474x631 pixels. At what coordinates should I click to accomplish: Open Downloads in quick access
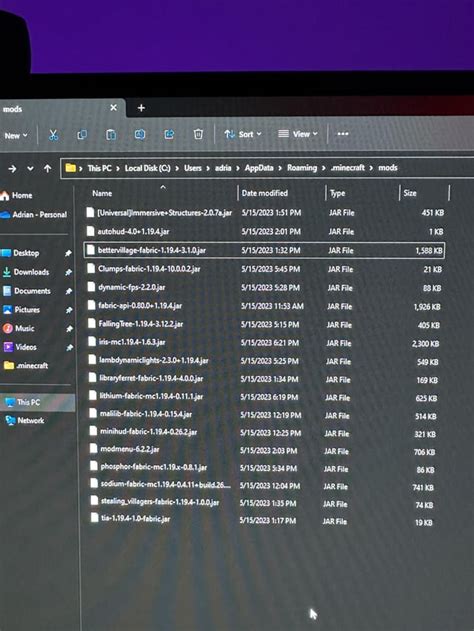point(26,272)
